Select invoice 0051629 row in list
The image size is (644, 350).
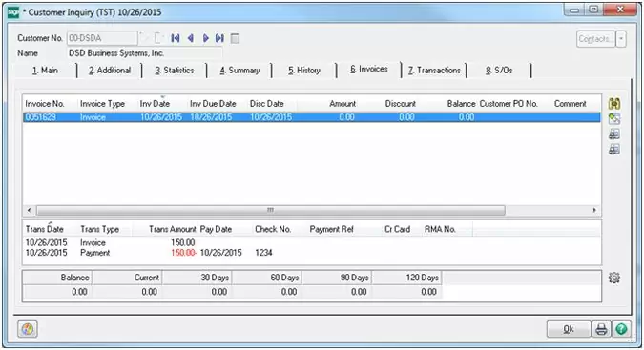click(x=311, y=117)
